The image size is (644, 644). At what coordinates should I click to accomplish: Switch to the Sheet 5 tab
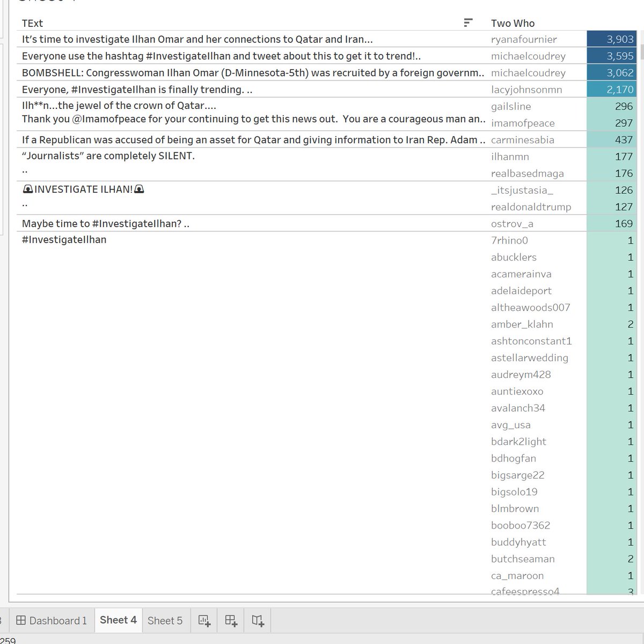165,621
